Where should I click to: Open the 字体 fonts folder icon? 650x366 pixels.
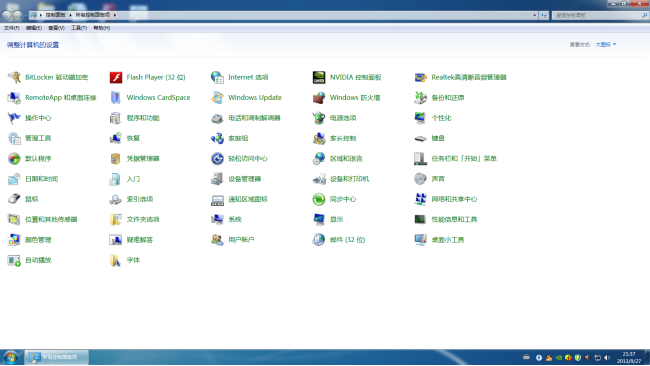pos(116,260)
